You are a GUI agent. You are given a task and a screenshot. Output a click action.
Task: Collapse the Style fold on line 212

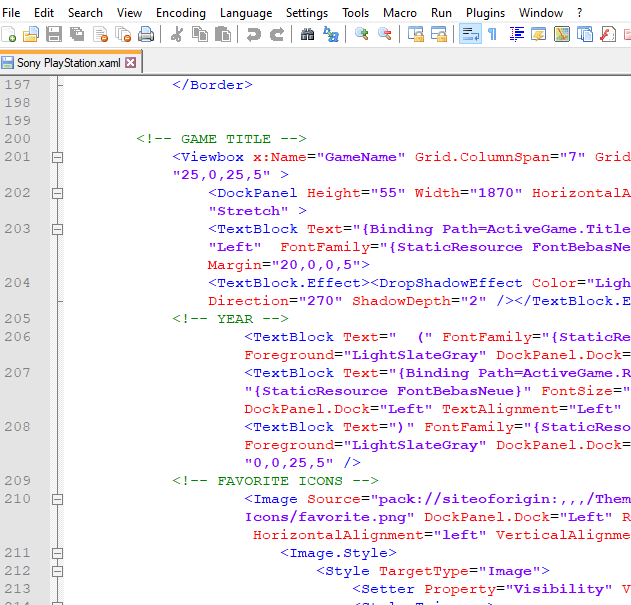58,571
